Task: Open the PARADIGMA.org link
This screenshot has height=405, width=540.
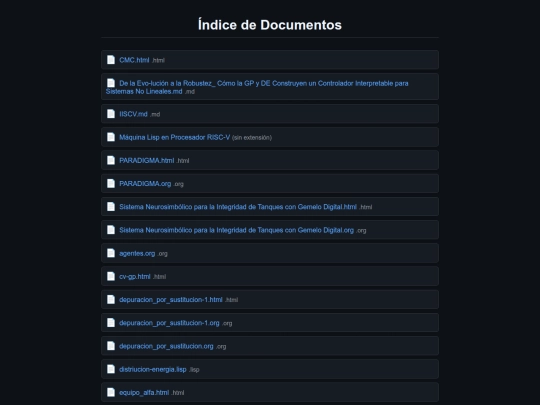Action: (x=145, y=184)
